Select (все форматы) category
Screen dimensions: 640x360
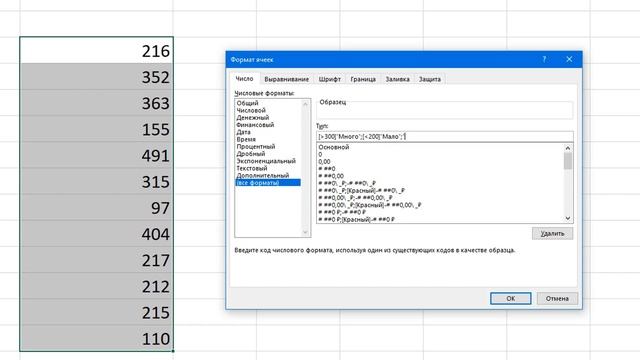click(268, 182)
